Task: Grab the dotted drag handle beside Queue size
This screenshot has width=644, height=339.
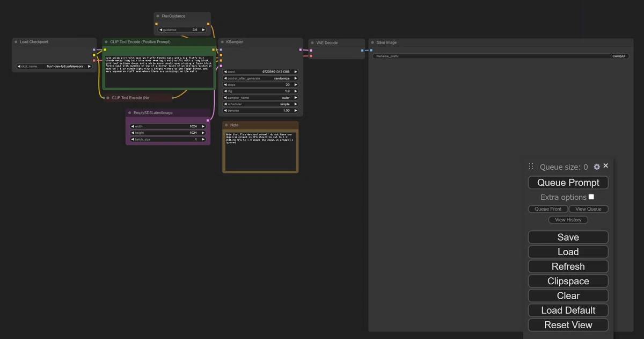Action: 531,167
